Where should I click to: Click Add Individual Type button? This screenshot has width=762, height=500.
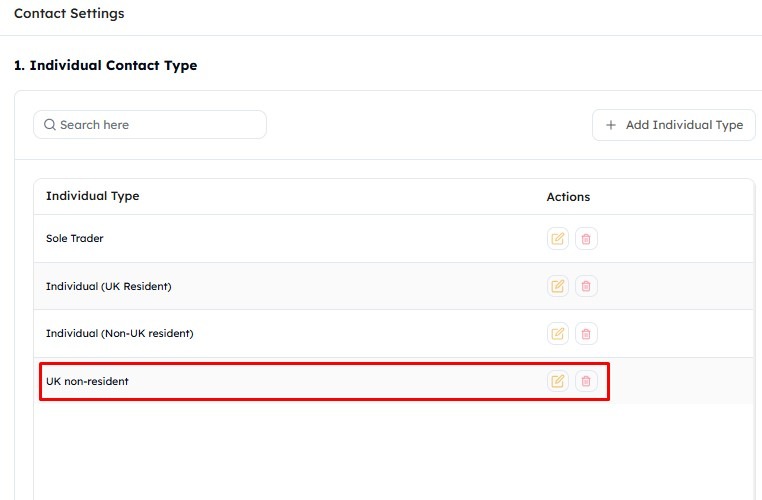click(x=674, y=125)
